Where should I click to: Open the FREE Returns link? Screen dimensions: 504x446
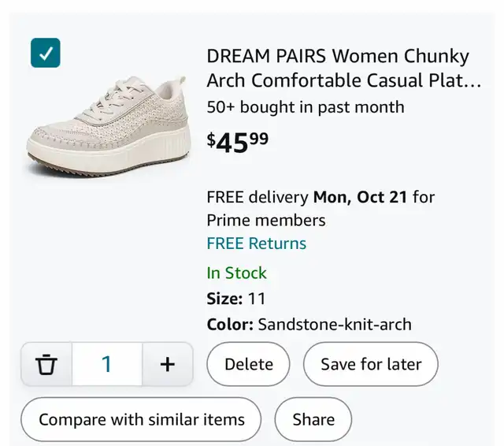(x=256, y=243)
